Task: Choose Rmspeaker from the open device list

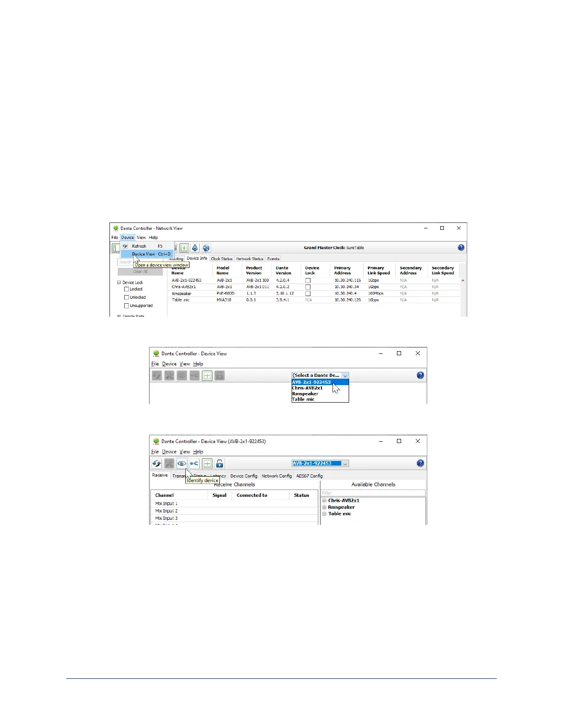Action: (x=320, y=394)
